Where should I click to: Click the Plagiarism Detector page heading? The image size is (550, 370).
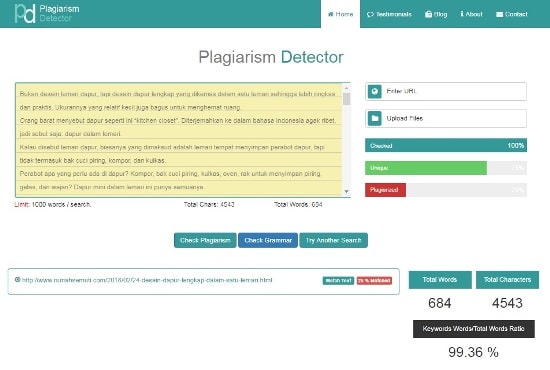coord(271,57)
